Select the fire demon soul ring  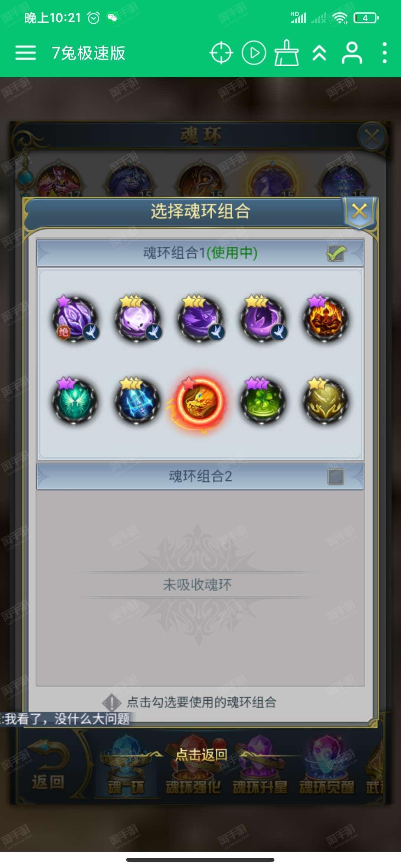(x=326, y=318)
